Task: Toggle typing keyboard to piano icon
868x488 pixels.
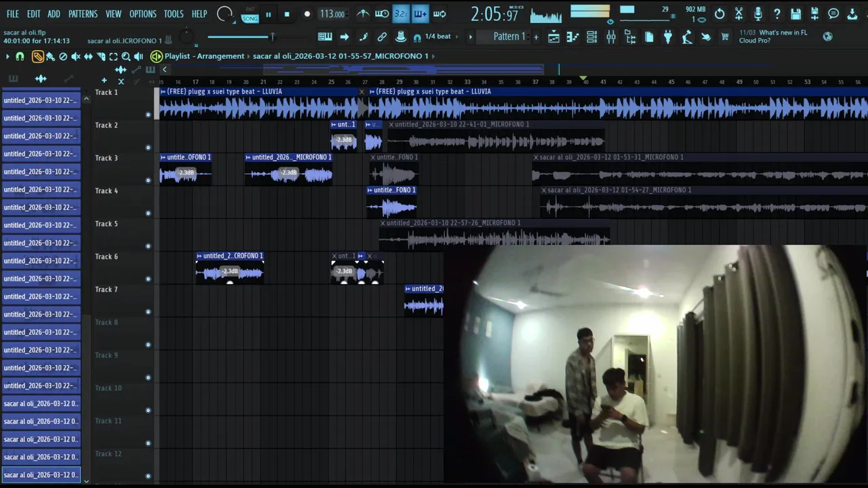Action: 325,37
